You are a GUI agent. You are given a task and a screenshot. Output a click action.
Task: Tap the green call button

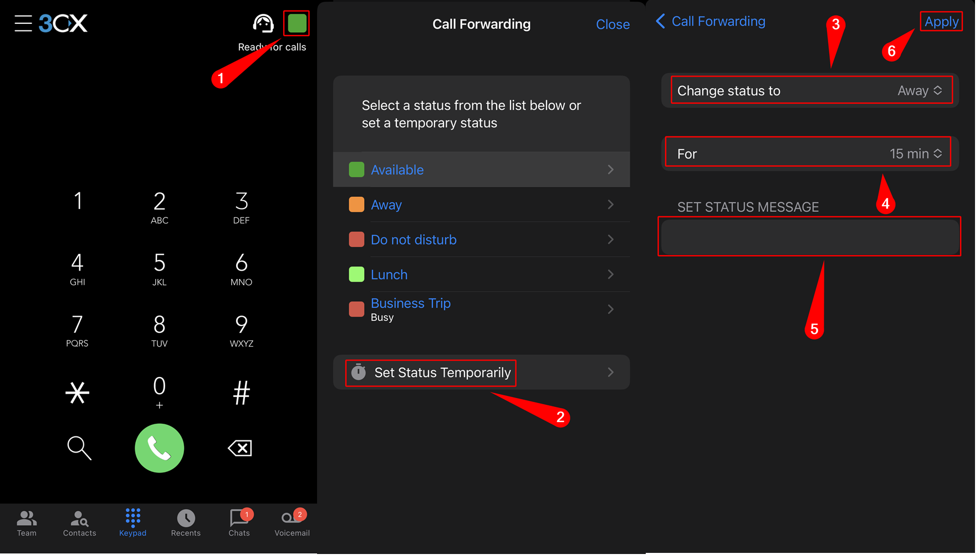click(159, 448)
